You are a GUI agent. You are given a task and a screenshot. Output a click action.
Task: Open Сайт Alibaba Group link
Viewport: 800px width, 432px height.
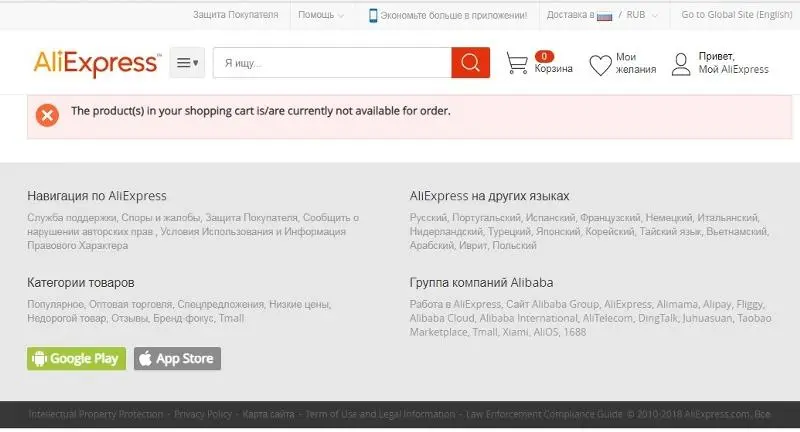click(553, 304)
